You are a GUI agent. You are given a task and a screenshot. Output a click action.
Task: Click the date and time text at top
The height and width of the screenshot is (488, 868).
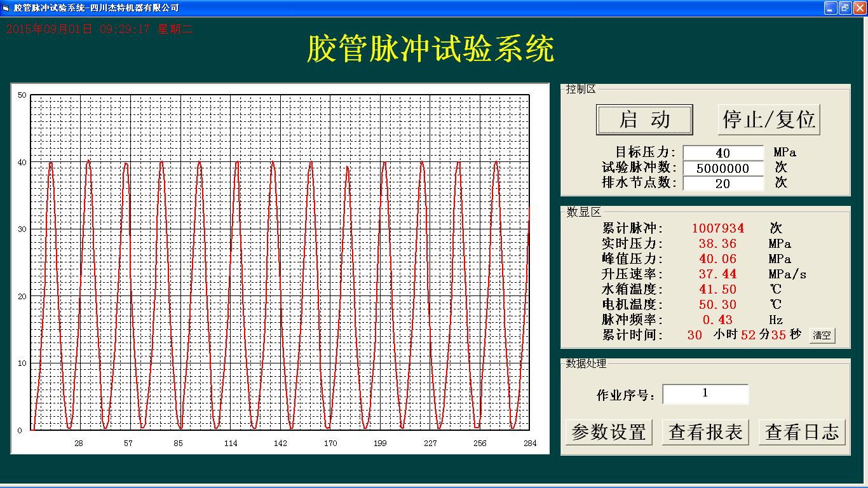(99, 29)
